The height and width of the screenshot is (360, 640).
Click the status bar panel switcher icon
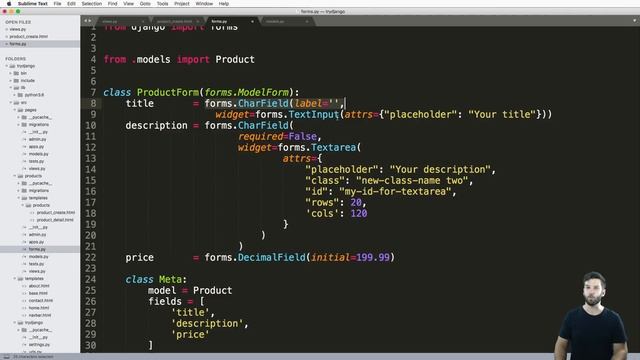tap(7, 357)
